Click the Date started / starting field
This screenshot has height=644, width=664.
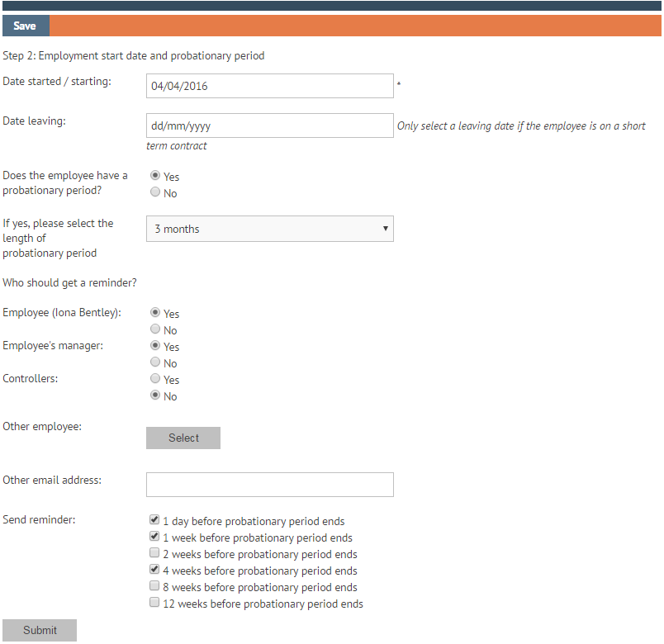coord(269,85)
